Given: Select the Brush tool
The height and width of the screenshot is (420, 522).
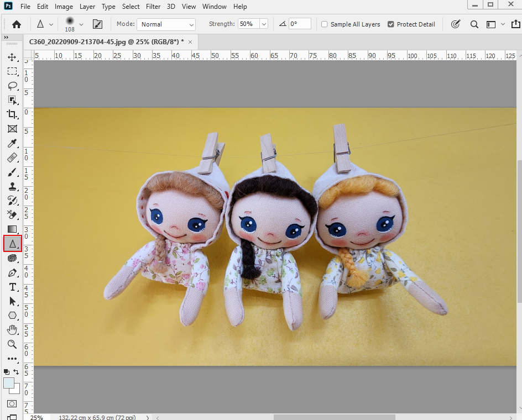Looking at the screenshot, I should 12,172.
